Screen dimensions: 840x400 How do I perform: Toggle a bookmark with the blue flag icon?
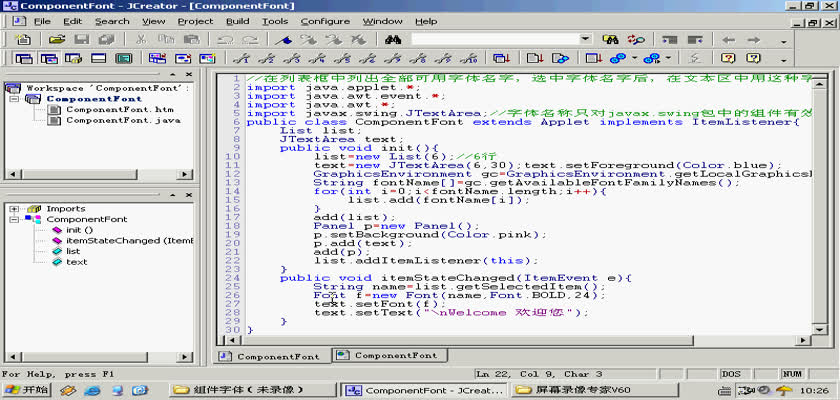(283, 40)
